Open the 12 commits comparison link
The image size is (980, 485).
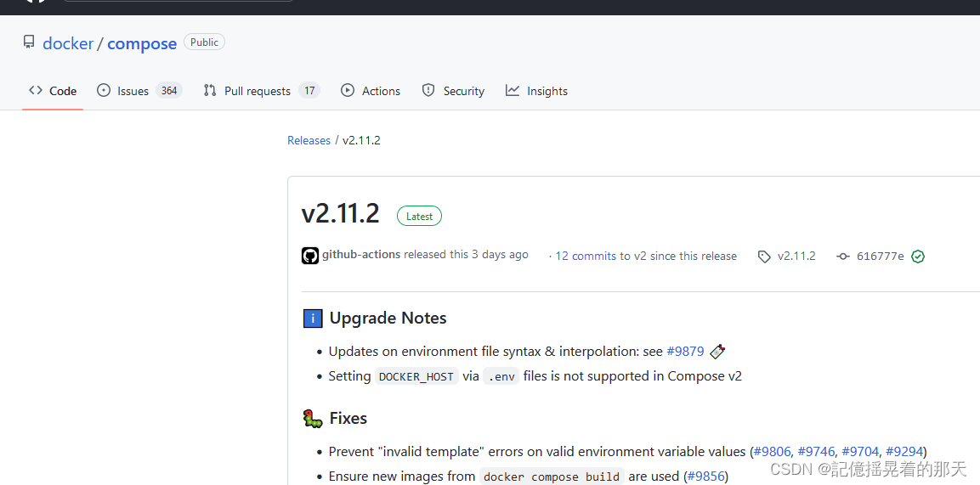[x=586, y=256]
